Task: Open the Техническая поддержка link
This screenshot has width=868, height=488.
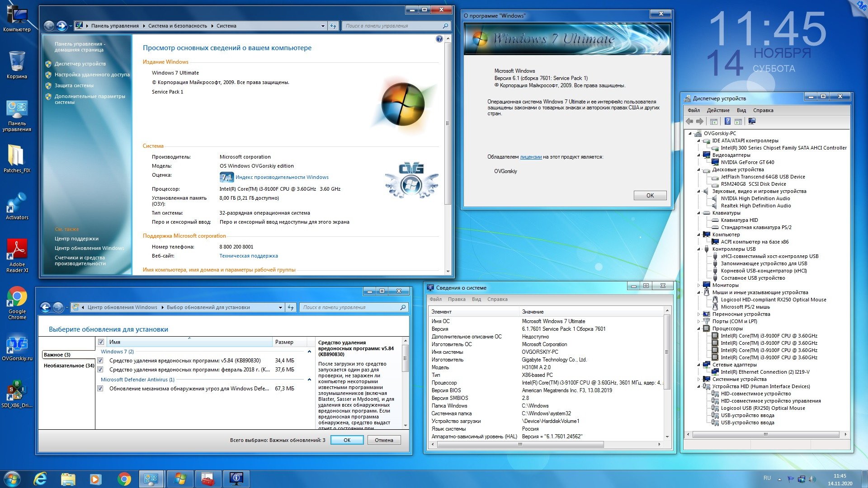Action: (x=249, y=256)
